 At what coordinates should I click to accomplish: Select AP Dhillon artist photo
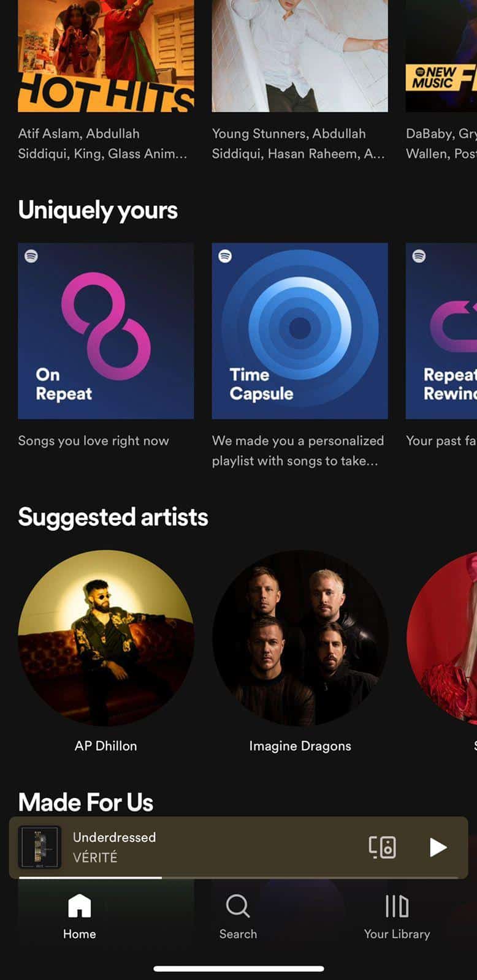tap(106, 638)
